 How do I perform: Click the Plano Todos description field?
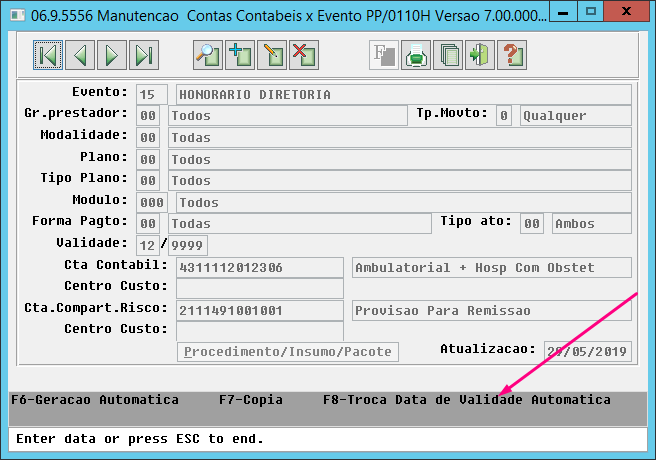[400, 159]
